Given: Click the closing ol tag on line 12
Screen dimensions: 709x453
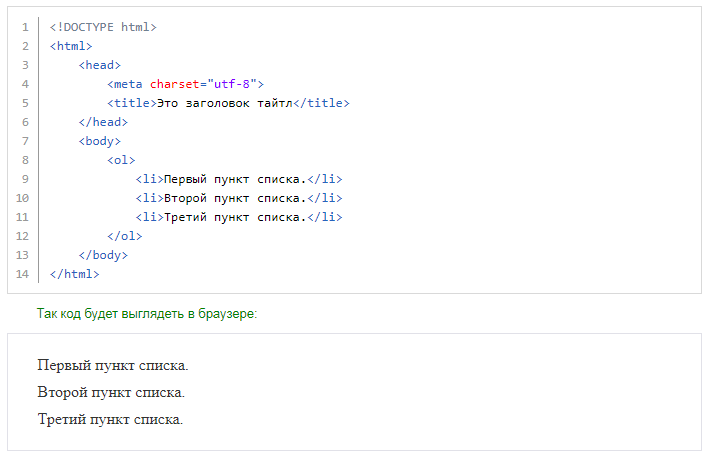Looking at the screenshot, I should 125,236.
